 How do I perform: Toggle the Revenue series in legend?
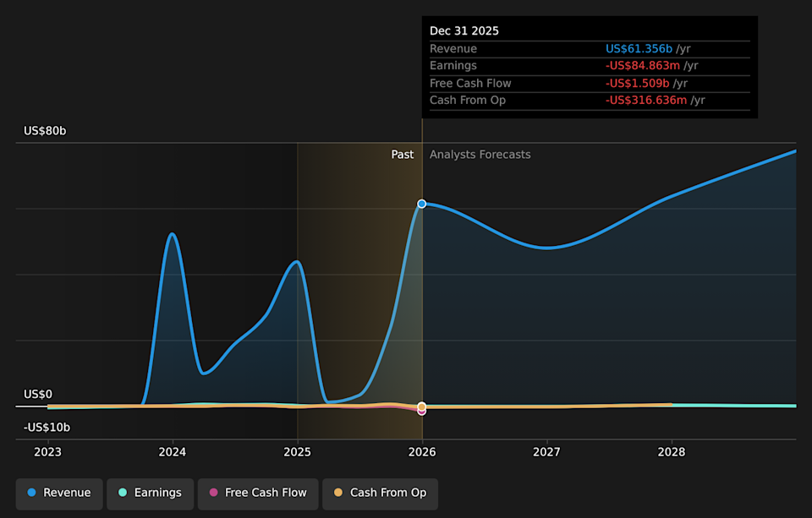(x=59, y=493)
